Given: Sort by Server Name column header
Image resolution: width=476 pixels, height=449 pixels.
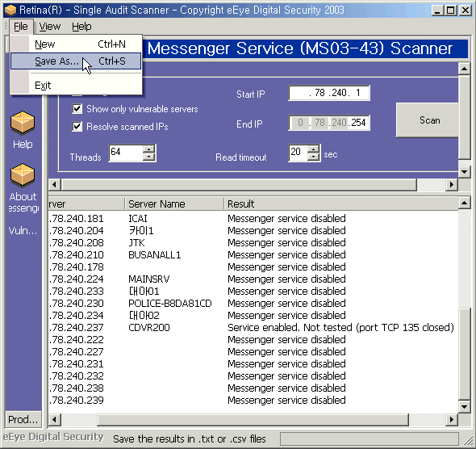Looking at the screenshot, I should [x=174, y=204].
